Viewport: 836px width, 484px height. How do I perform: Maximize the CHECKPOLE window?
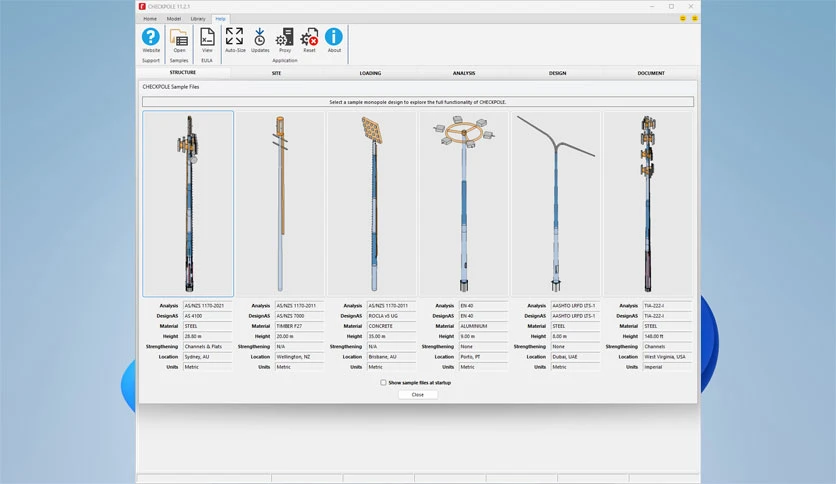[x=671, y=6]
